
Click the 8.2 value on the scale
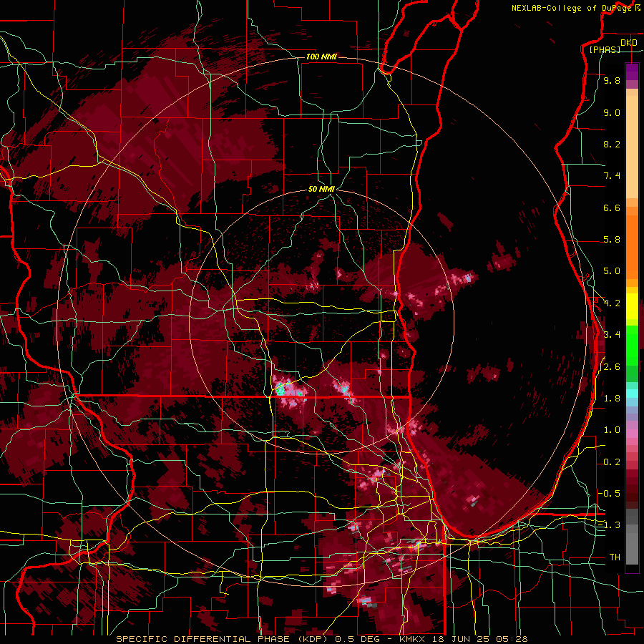pyautogui.click(x=612, y=144)
